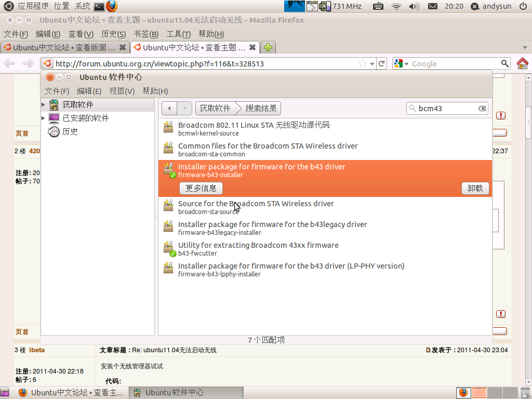Image resolution: width=532 pixels, height=399 pixels.
Task: Expand the 获取软件 tree node
Action: click(44, 104)
